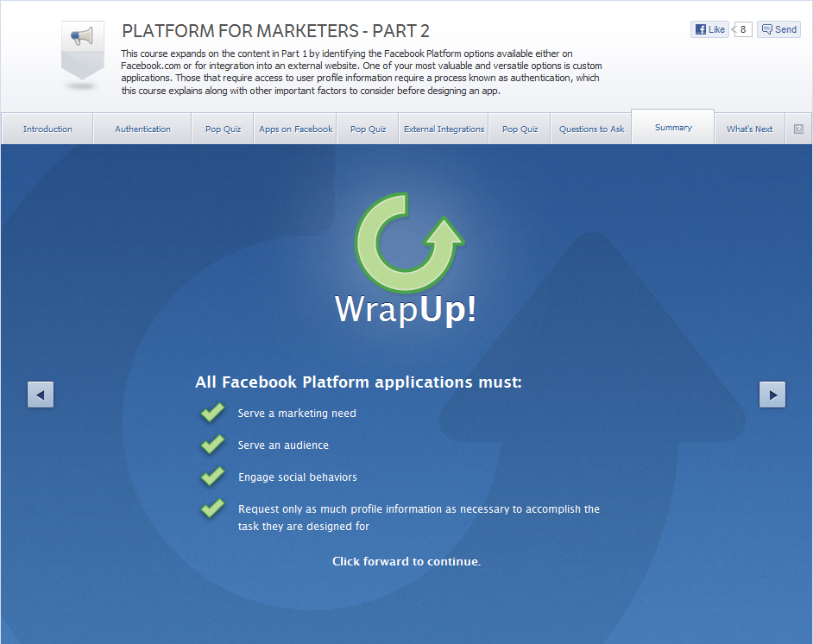813x644 pixels.
Task: Open the Introduction tab
Action: 47,129
